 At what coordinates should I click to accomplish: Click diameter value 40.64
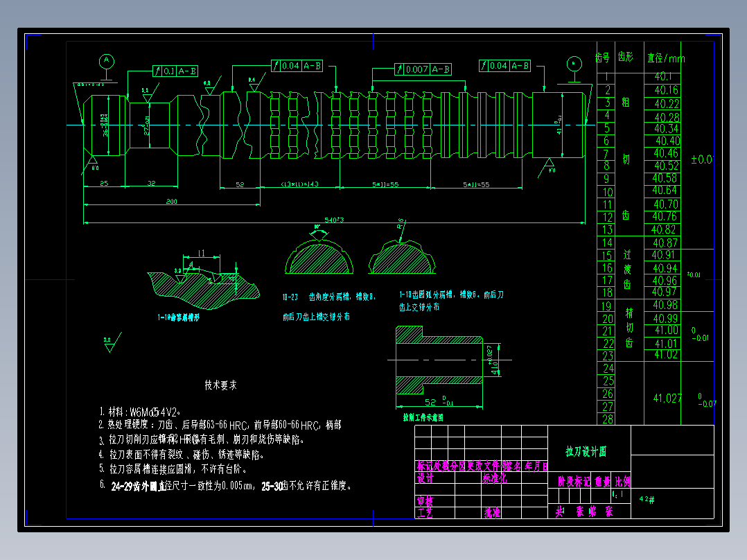tap(664, 190)
